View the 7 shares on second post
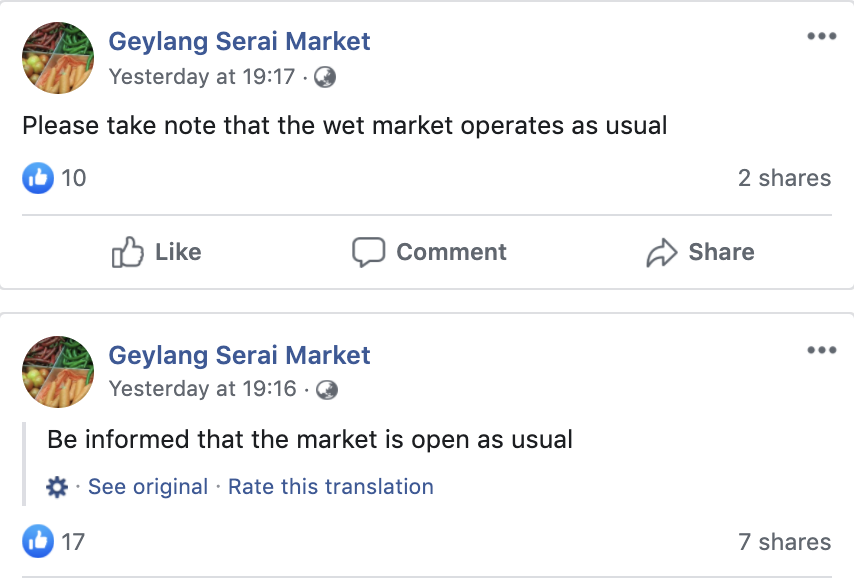The image size is (854, 578). coord(784,542)
